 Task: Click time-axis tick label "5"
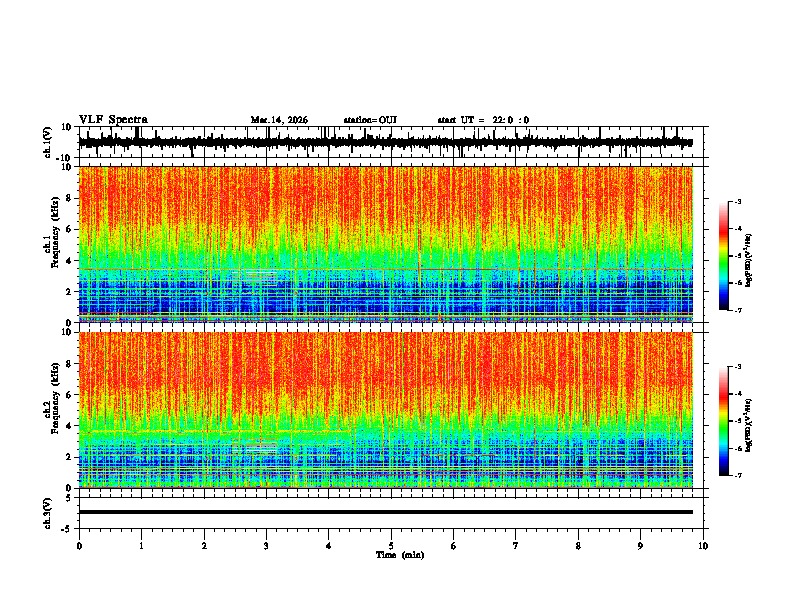[391, 546]
